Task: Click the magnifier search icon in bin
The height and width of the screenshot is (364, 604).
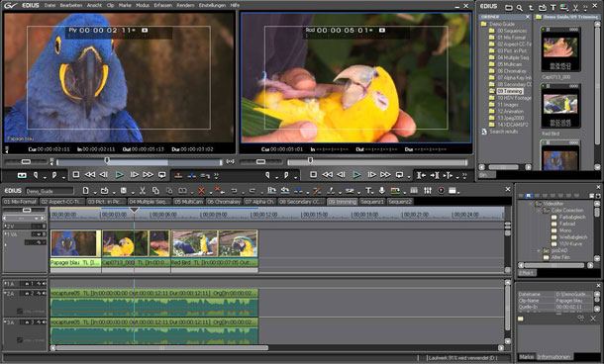Action: click(x=520, y=7)
